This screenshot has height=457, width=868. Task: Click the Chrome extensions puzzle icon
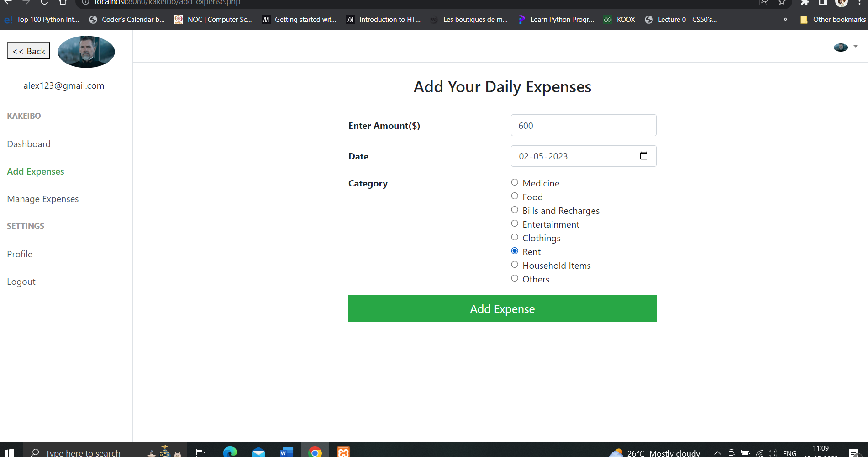click(x=805, y=3)
